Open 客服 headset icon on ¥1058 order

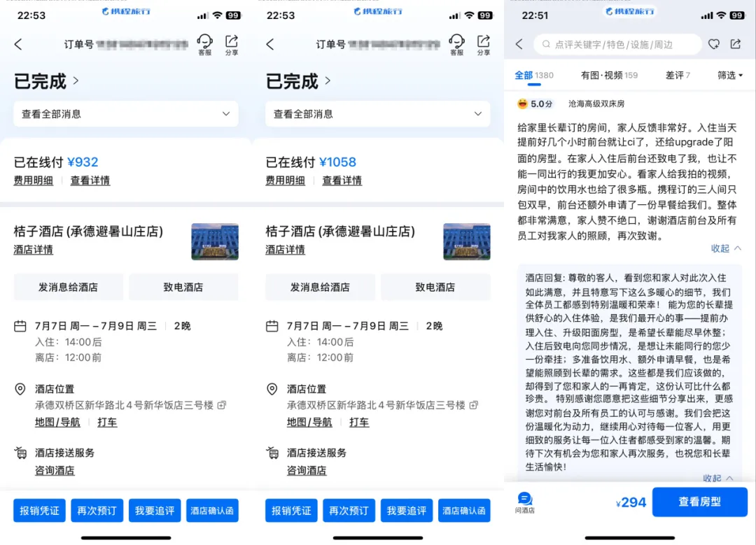point(456,45)
